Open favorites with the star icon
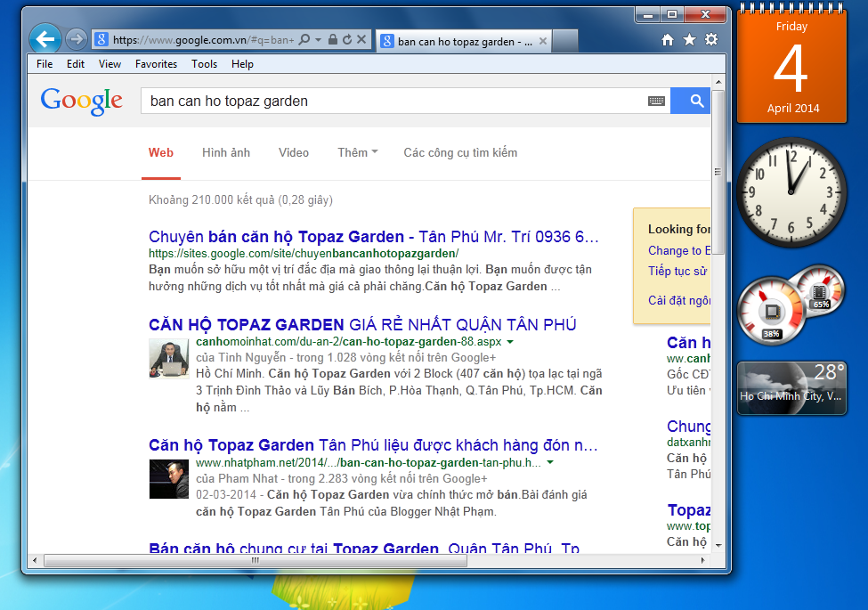 (689, 40)
